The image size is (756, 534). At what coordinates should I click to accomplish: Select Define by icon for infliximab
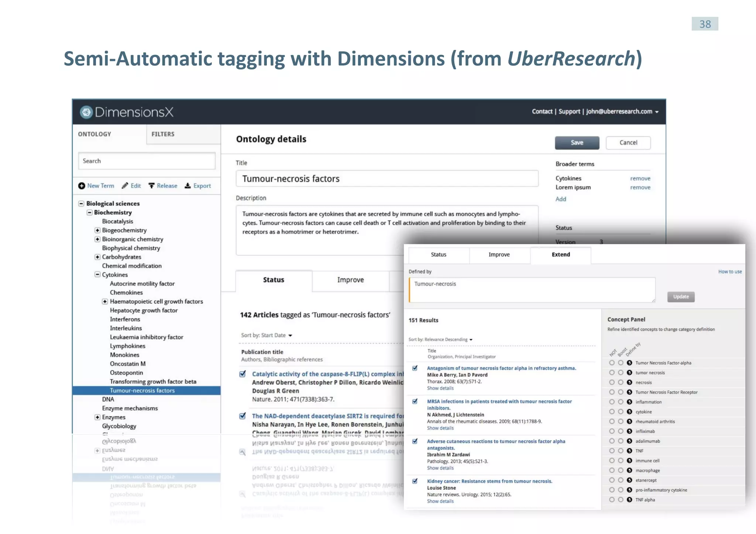pyautogui.click(x=629, y=431)
